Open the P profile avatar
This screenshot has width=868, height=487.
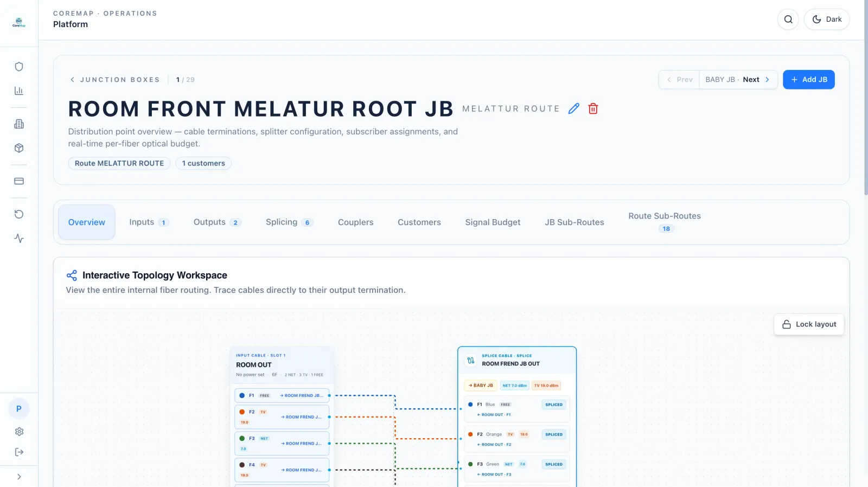19,409
